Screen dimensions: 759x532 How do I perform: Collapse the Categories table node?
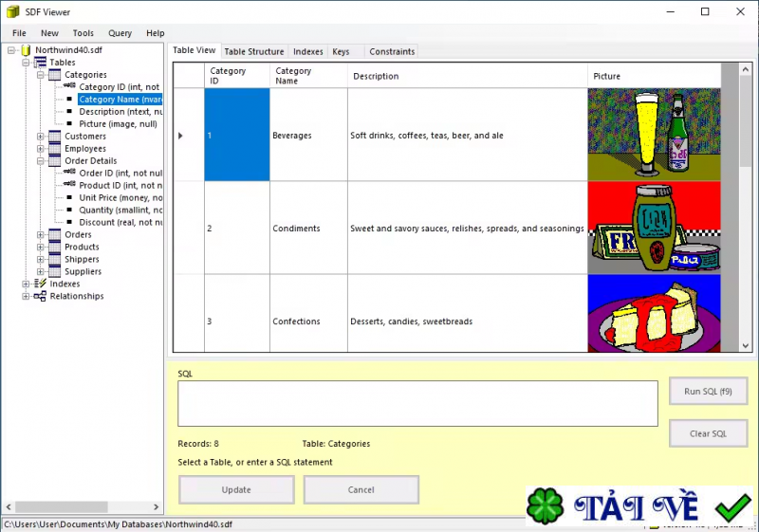tap(41, 75)
